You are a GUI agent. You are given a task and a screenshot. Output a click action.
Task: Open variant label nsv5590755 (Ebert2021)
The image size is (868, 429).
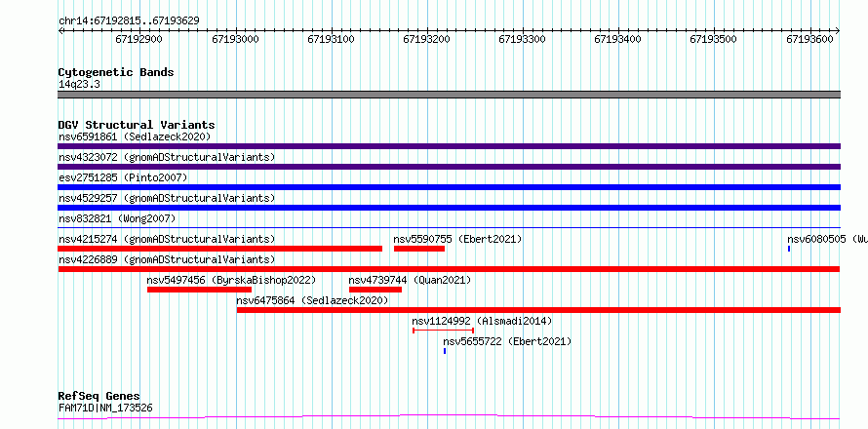[x=457, y=239]
